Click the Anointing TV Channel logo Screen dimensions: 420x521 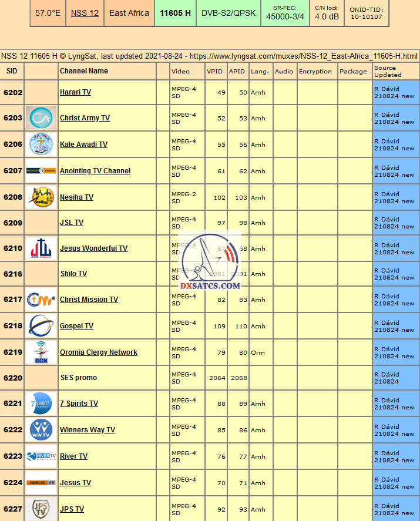41,170
